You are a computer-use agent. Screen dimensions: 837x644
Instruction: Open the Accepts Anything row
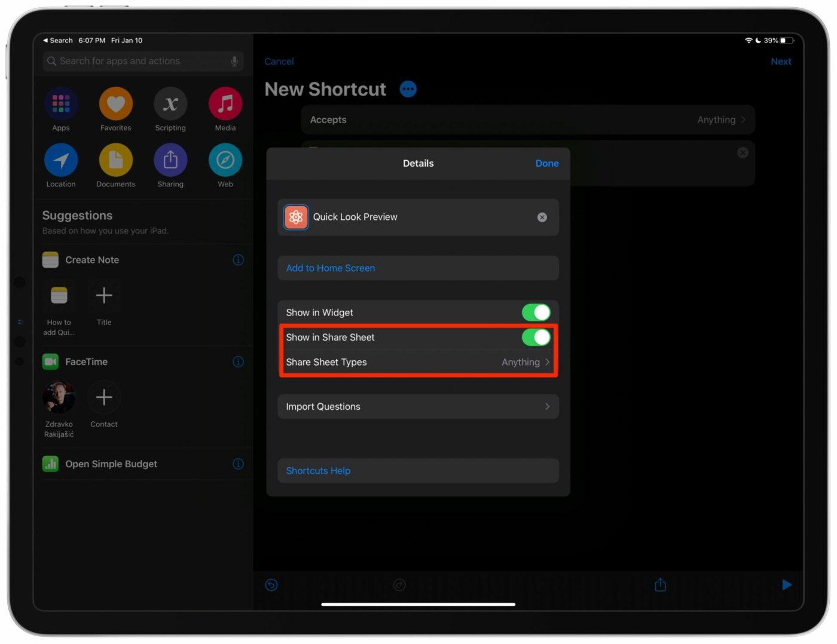click(x=527, y=119)
